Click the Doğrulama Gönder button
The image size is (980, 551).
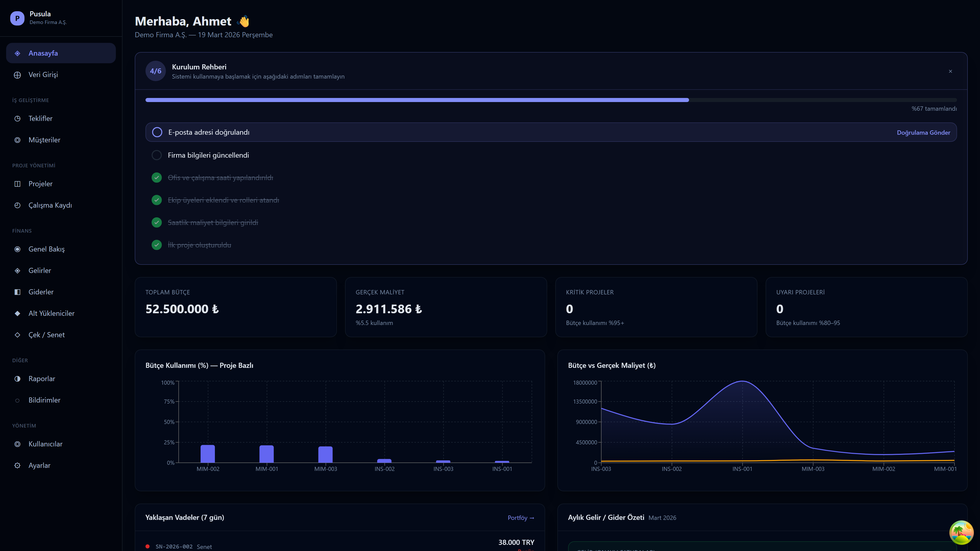click(924, 132)
